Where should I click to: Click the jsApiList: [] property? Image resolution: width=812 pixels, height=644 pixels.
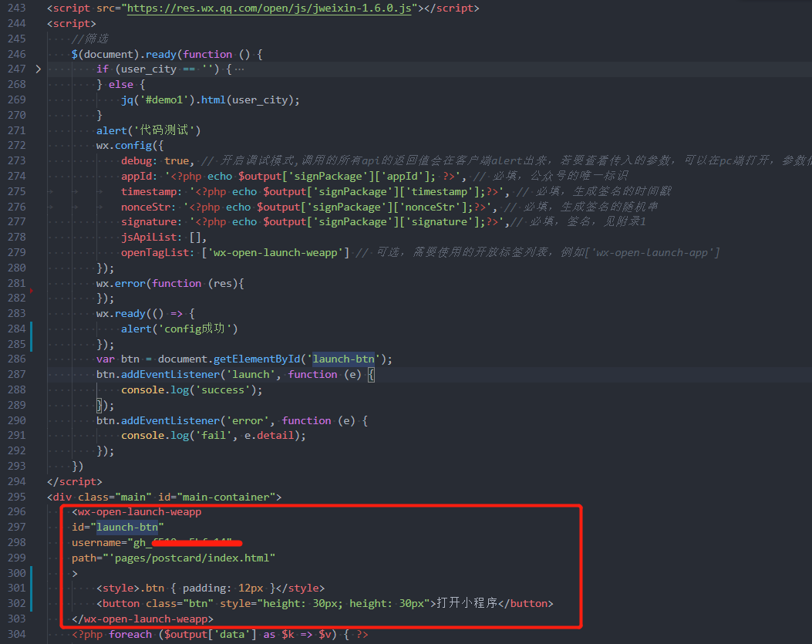pos(163,238)
